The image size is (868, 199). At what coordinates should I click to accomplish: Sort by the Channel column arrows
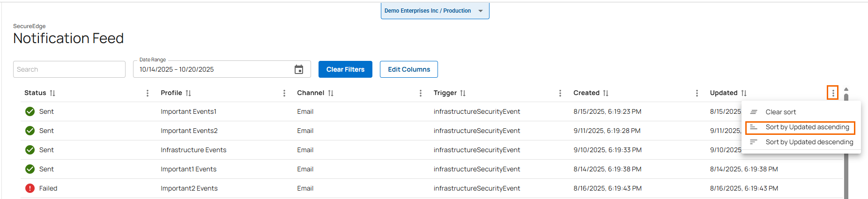331,93
